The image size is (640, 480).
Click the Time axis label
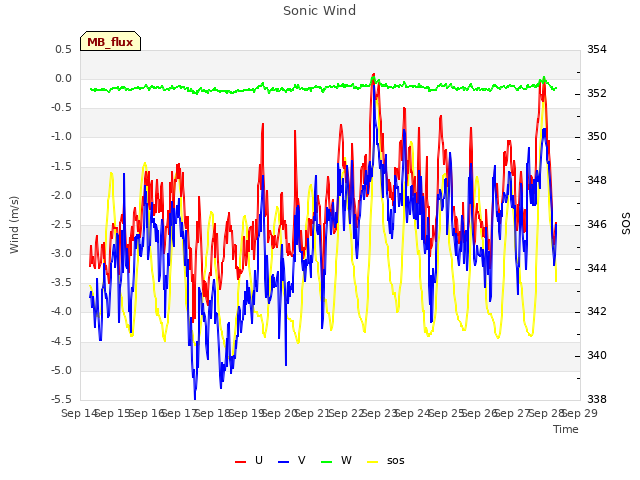566,429
